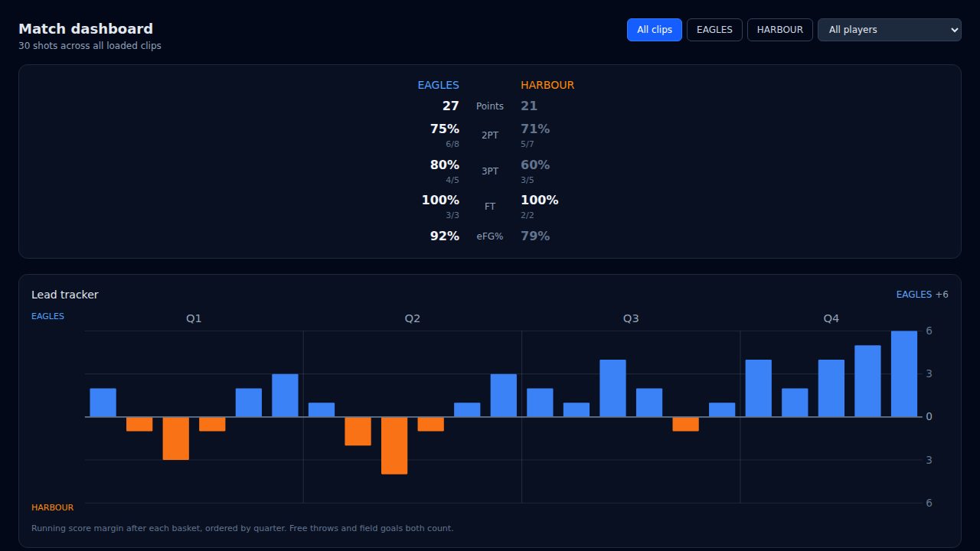Click the 2PT row label
Screen dimensions: 980x551
[x=490, y=135]
